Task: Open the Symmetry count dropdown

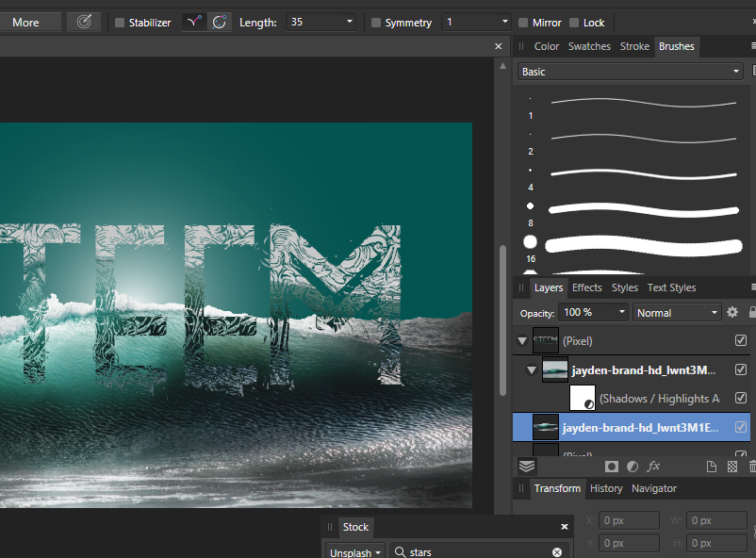Action: coord(505,23)
